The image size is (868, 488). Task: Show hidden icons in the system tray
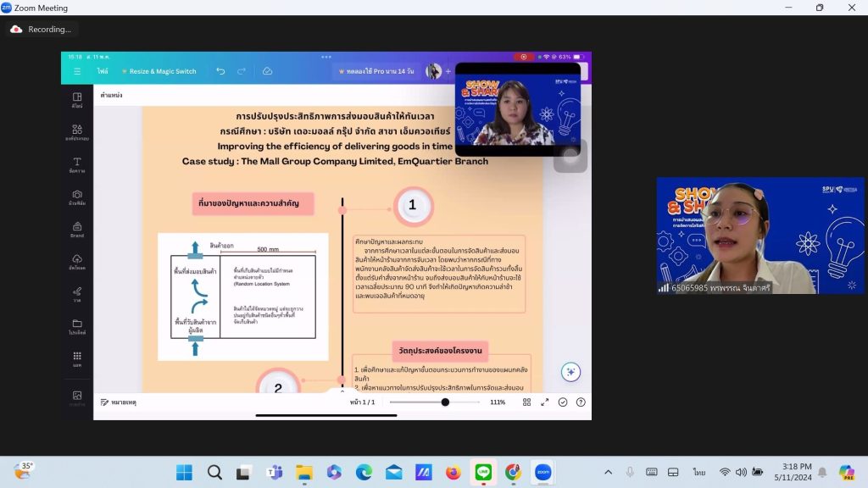(608, 472)
